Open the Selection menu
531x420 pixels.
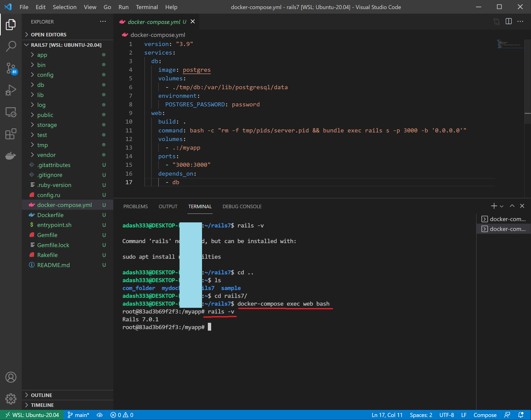coord(64,7)
